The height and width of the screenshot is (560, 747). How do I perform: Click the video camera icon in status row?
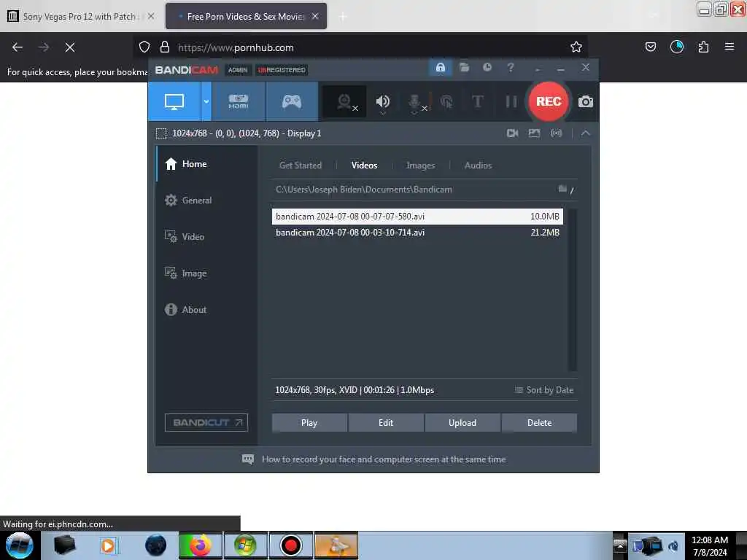(513, 133)
